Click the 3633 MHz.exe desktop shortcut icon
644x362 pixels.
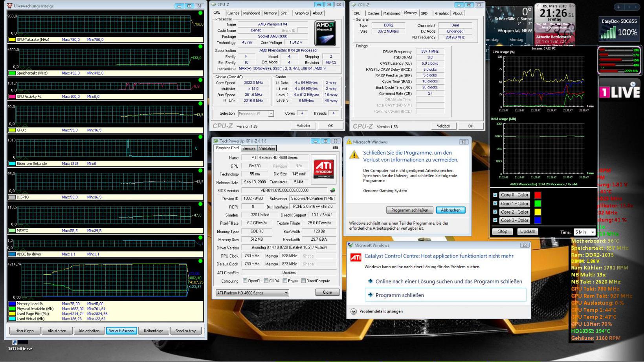(20, 342)
